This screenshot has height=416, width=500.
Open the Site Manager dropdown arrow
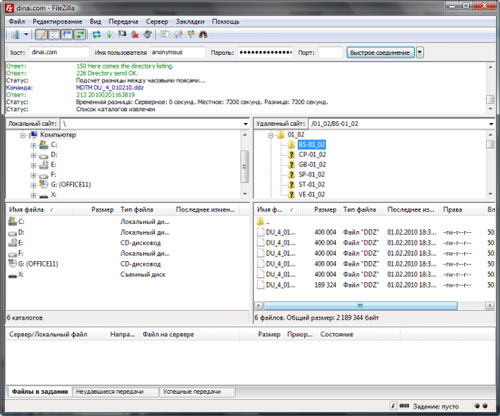(26, 34)
